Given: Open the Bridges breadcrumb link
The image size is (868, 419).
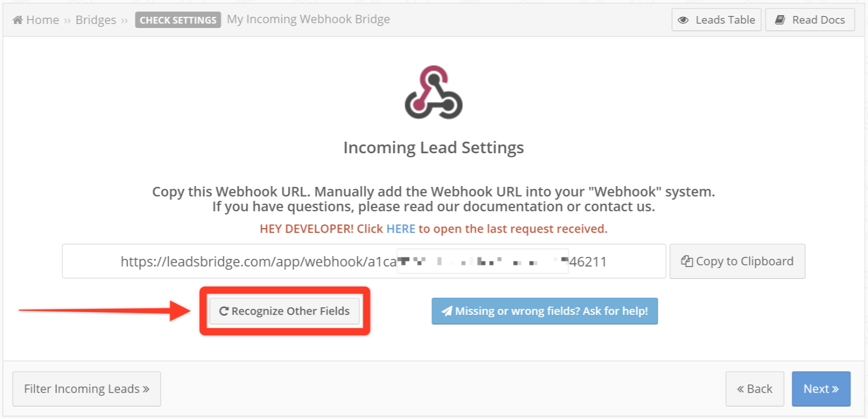Looking at the screenshot, I should [x=96, y=20].
